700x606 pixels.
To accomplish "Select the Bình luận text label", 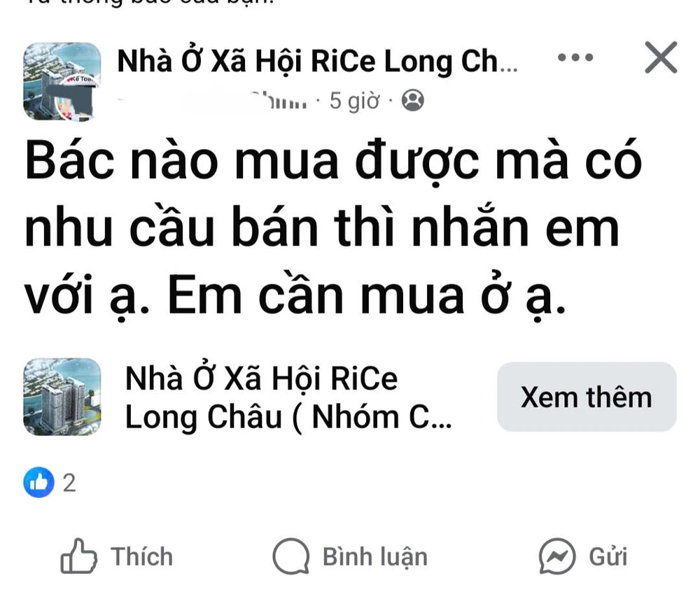I will (x=376, y=556).
